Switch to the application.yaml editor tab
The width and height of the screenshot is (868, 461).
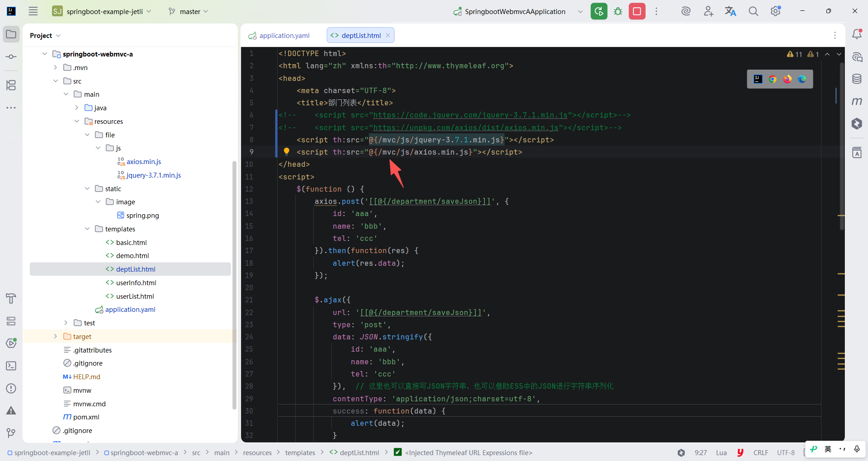(279, 35)
